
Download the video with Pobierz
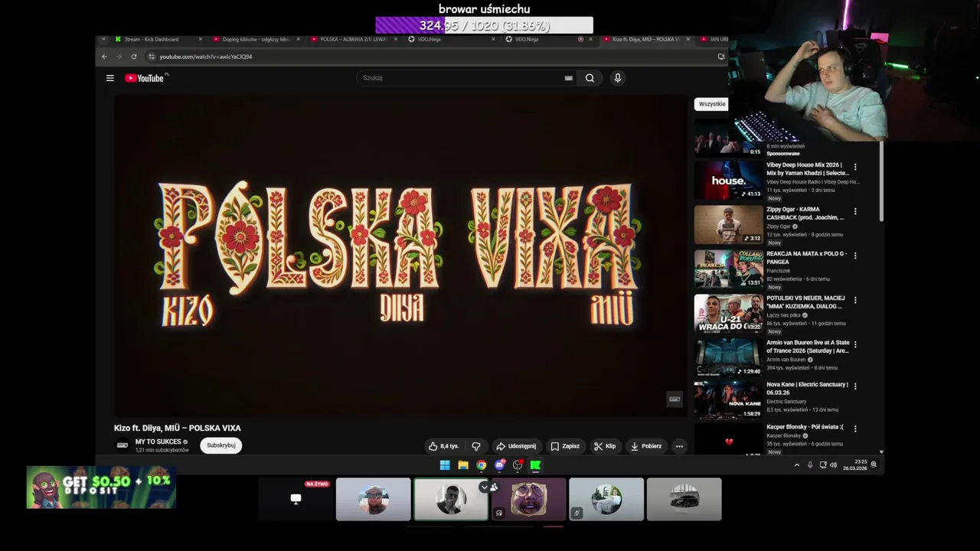click(x=645, y=446)
